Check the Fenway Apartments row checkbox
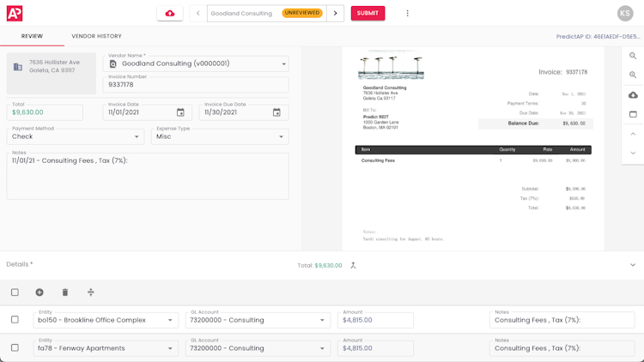The width and height of the screenshot is (644, 362). pyautogui.click(x=15, y=348)
